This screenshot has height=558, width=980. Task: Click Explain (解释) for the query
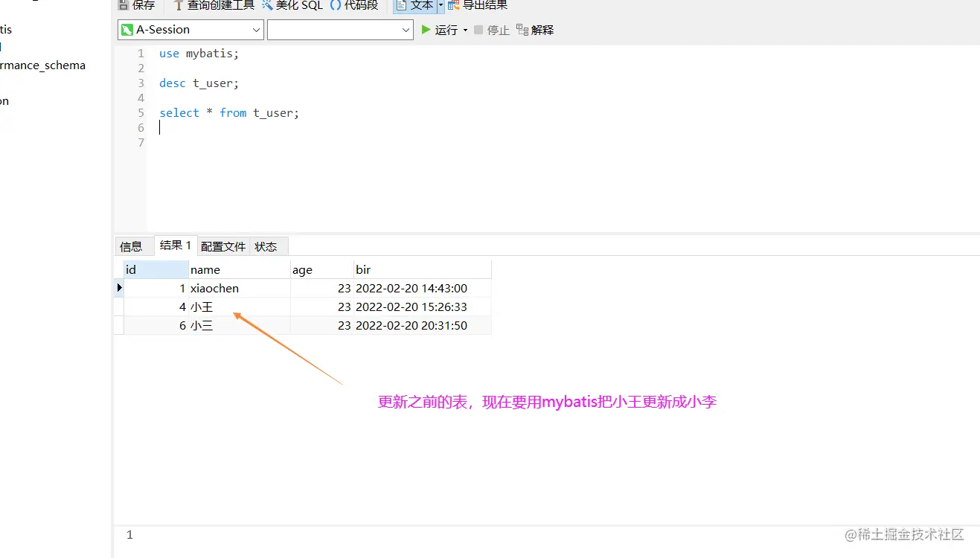coord(535,31)
